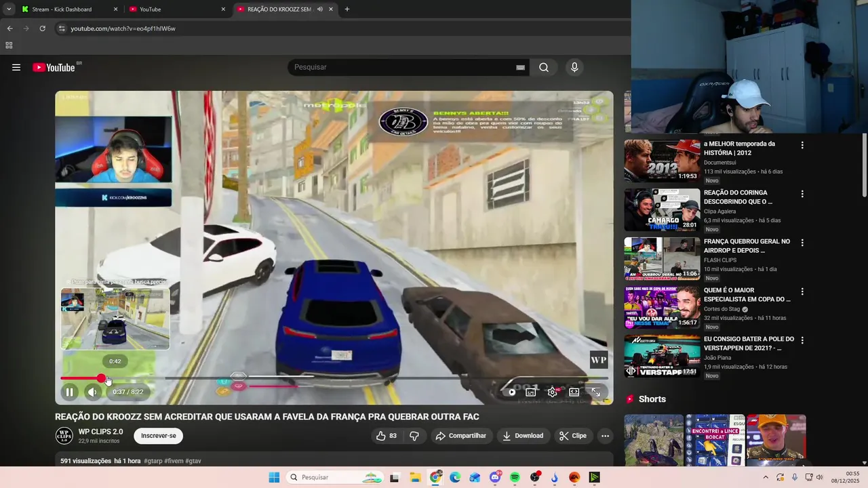868x488 pixels.
Task: Open a new browser tab
Action: pos(347,9)
